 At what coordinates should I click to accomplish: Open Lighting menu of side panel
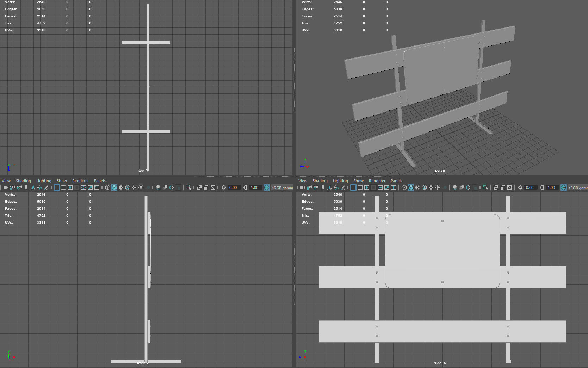click(x=340, y=181)
